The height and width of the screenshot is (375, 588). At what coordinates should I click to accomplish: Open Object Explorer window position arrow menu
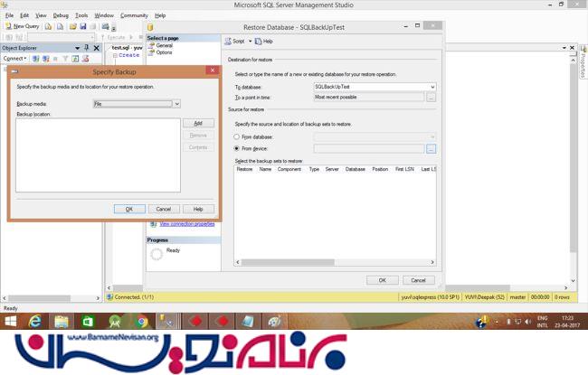[x=77, y=48]
